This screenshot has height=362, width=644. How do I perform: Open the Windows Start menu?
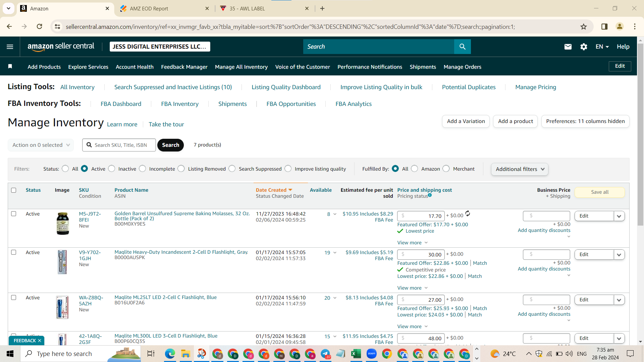click(10, 354)
